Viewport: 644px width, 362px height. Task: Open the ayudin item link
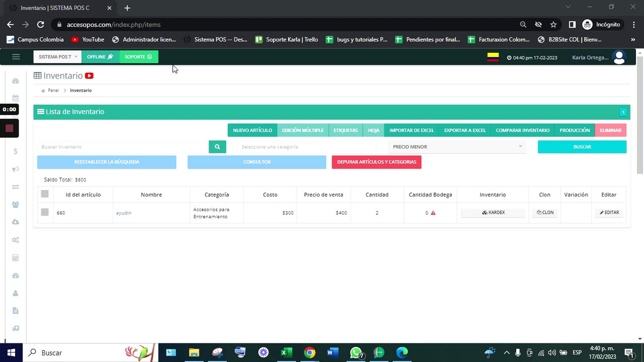coord(124,213)
